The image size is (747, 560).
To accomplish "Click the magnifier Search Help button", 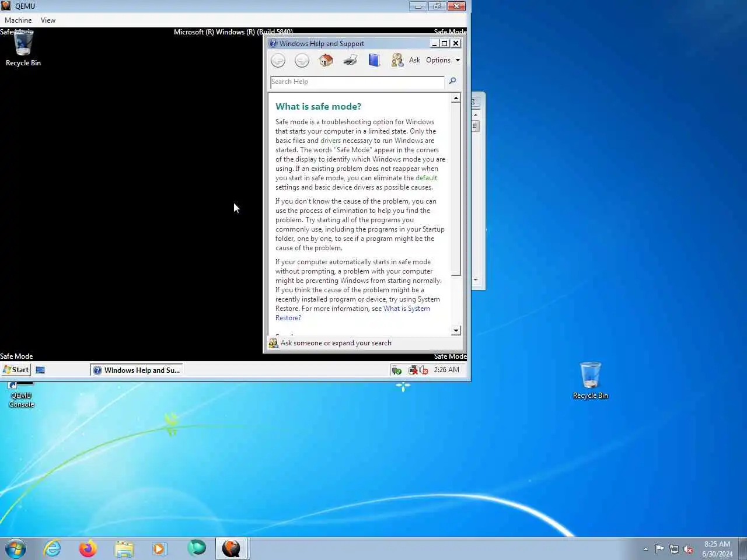I will pos(452,81).
